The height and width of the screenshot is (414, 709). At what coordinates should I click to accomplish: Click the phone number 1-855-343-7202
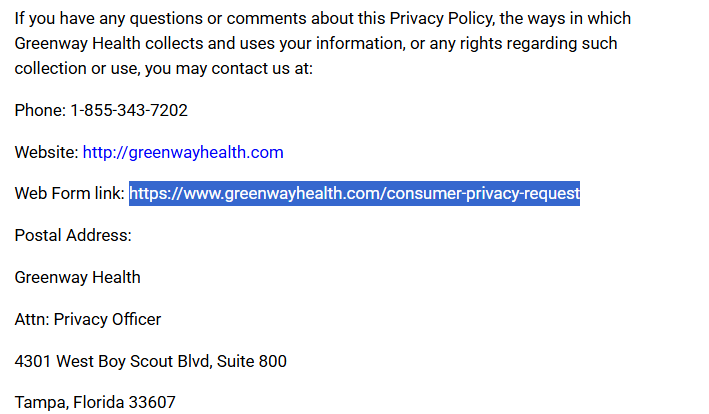[x=129, y=110]
